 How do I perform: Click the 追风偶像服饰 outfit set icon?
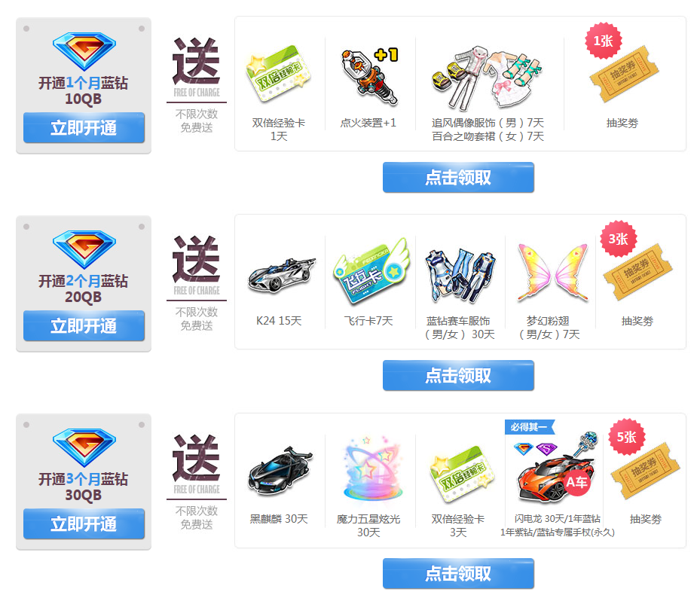487,78
